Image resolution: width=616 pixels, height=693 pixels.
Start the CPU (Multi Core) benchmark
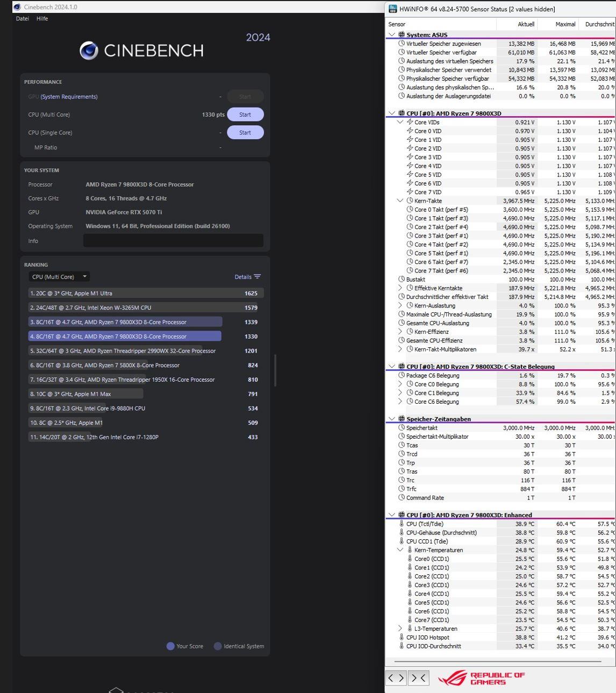pyautogui.click(x=245, y=115)
